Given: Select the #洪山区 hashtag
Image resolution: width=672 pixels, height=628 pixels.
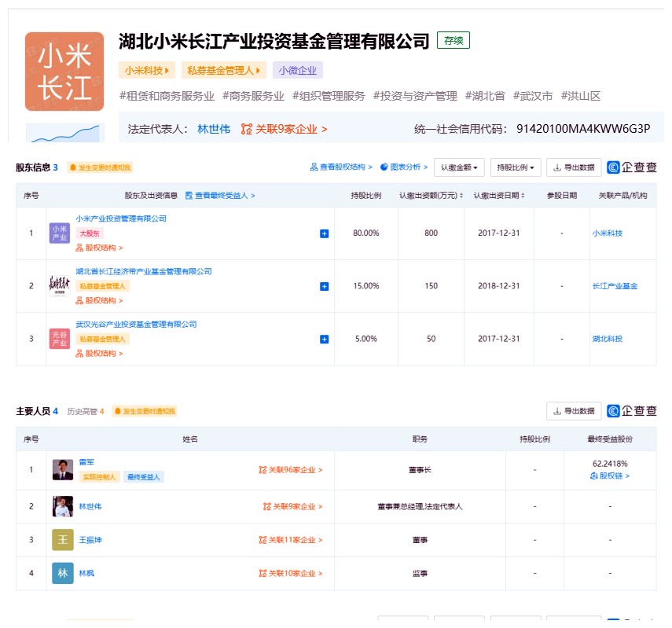Looking at the screenshot, I should click(x=581, y=96).
